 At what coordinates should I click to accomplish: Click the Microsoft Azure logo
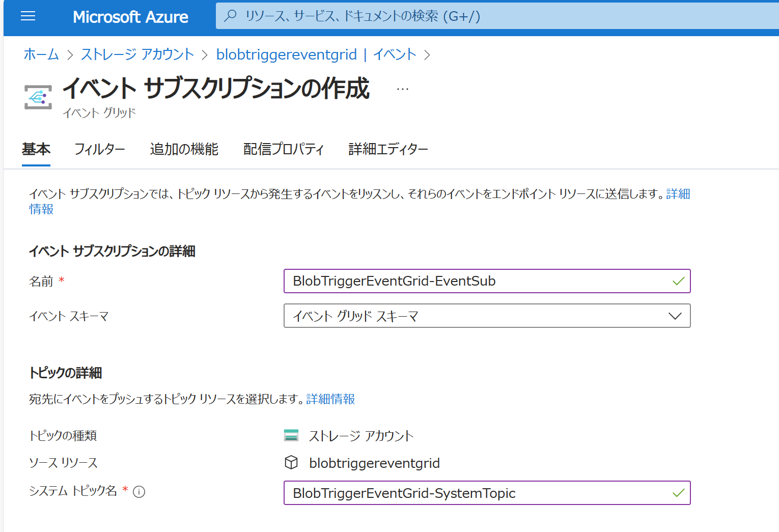pos(131,17)
